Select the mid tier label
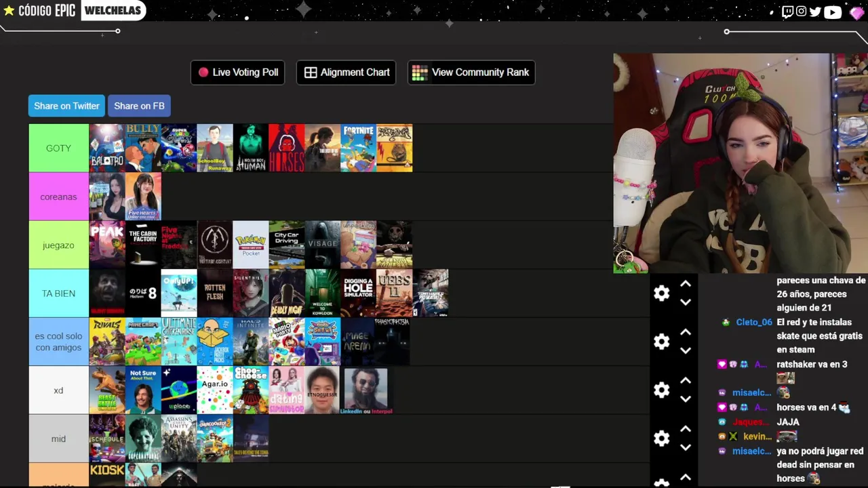This screenshot has height=488, width=868. pyautogui.click(x=58, y=439)
